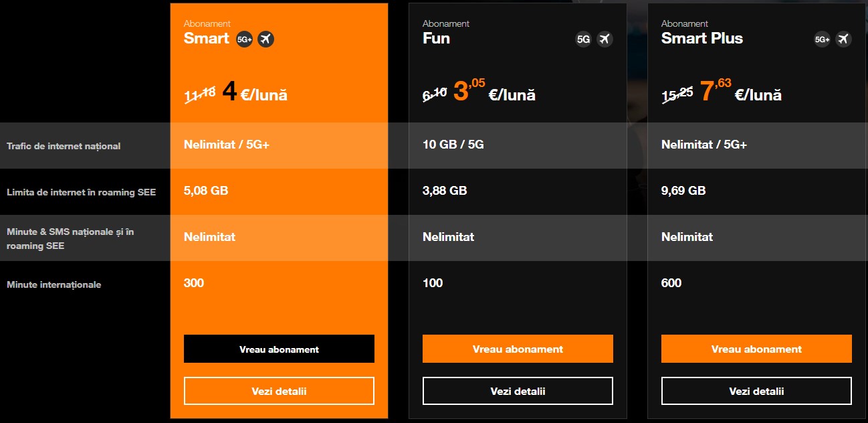Open Vezi detalii for the Smart plan
868x423 pixels.
point(279,391)
